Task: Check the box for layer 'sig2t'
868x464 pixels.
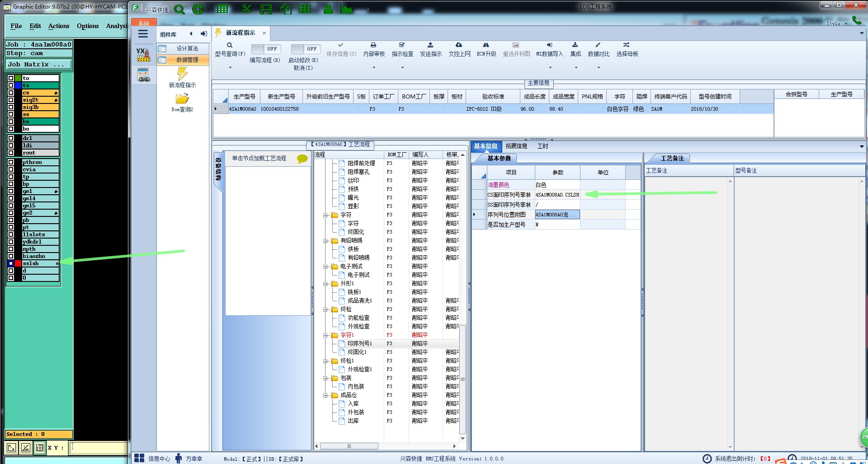Action: click(x=11, y=100)
